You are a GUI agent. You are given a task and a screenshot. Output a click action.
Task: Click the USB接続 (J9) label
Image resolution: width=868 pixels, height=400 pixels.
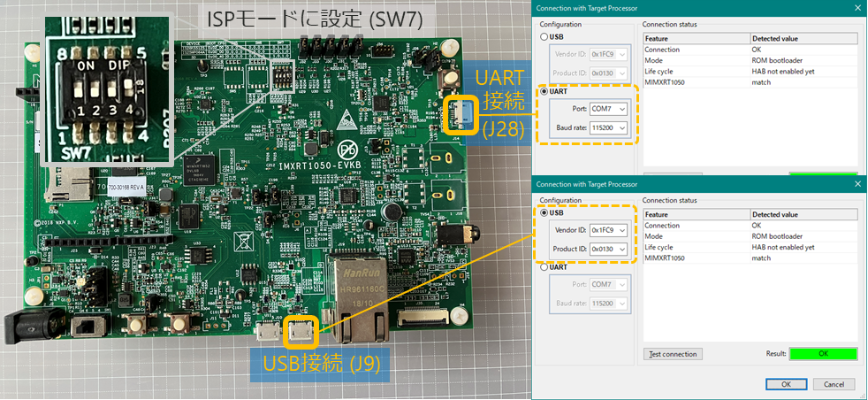coord(322,364)
